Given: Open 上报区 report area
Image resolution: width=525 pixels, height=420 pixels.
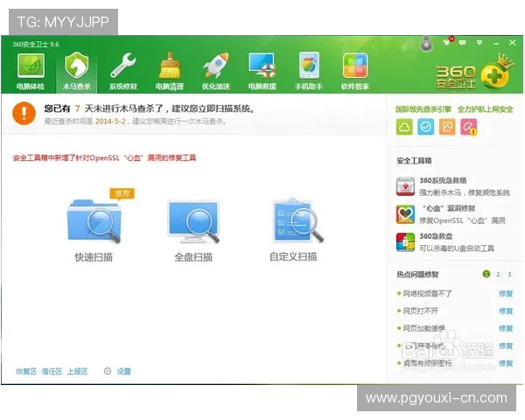Looking at the screenshot, I should click(x=77, y=371).
